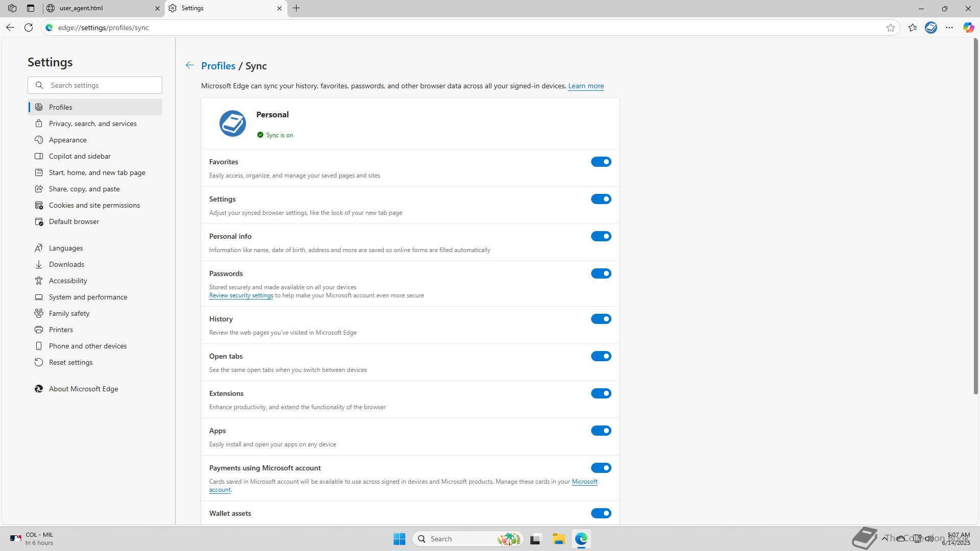Open the Learn more link
Viewport: 980px width, 551px height.
click(585, 86)
